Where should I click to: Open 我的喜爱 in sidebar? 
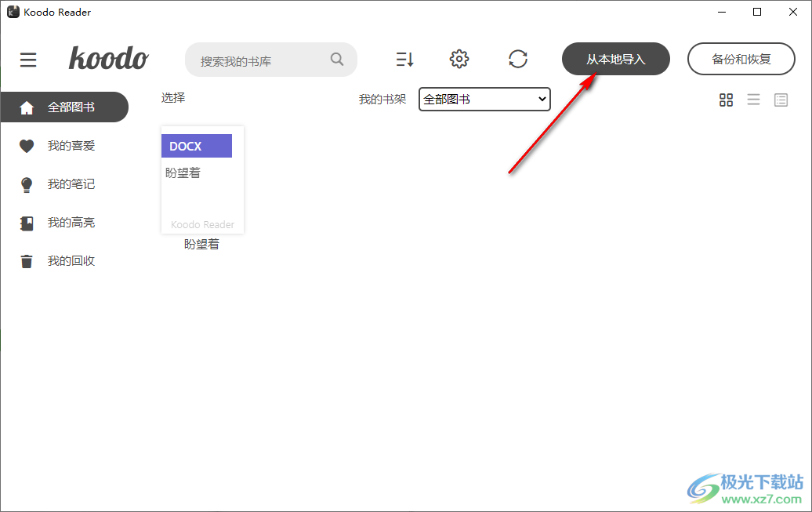(71, 146)
